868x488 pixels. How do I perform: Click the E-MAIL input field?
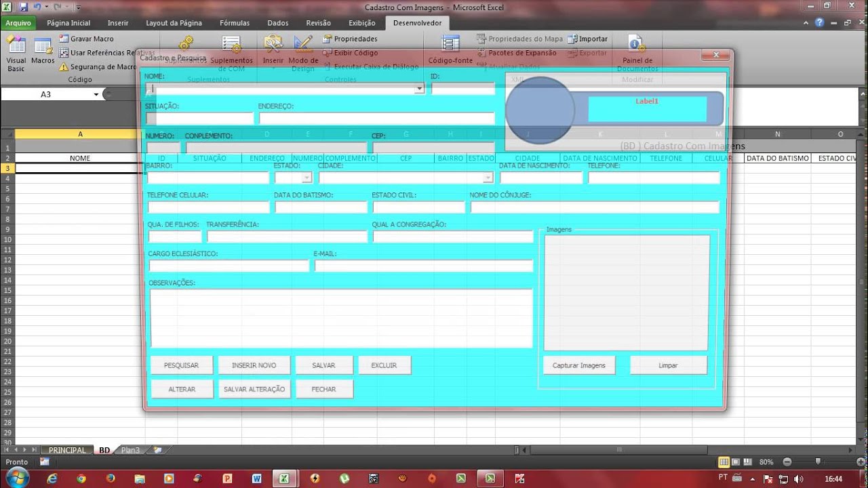coord(424,266)
